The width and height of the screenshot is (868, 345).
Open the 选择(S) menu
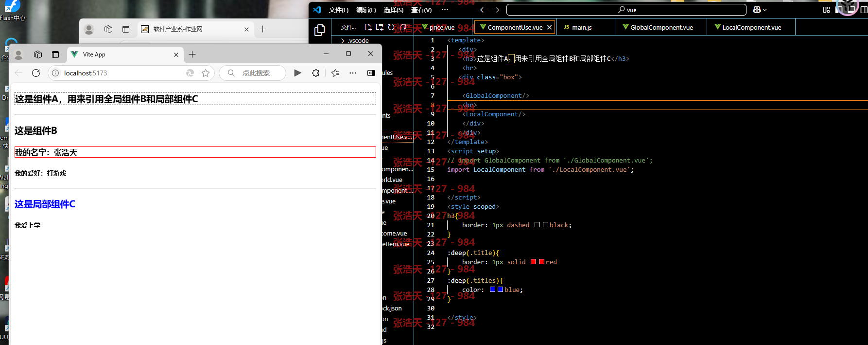click(x=393, y=10)
